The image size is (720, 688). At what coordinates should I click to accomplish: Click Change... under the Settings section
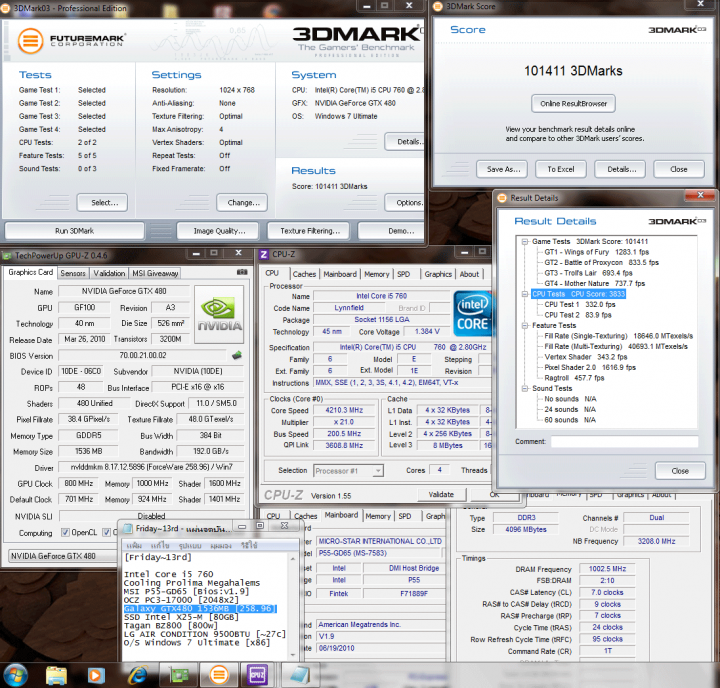click(x=243, y=203)
